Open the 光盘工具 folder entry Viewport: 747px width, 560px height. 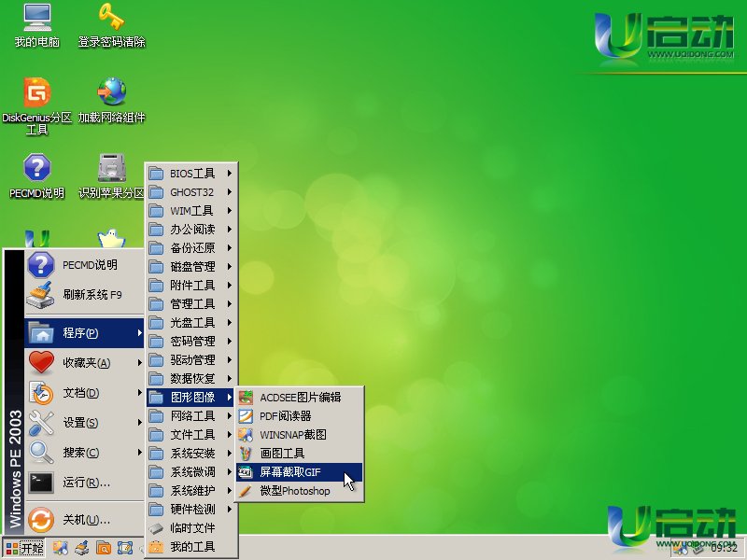[191, 322]
